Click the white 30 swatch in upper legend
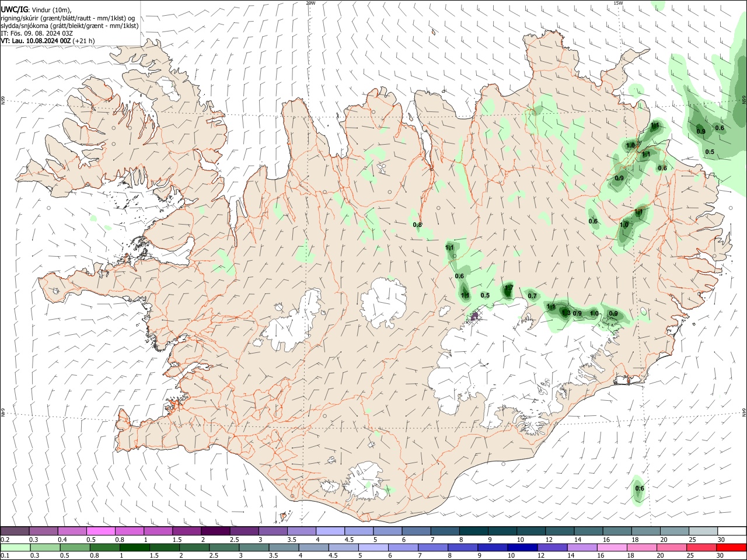The width and height of the screenshot is (747, 560). click(731, 531)
